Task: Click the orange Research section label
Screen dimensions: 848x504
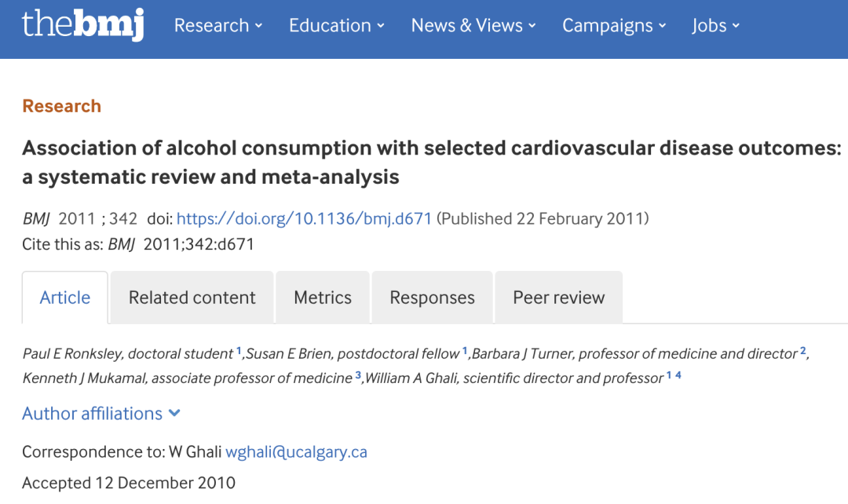Action: pyautogui.click(x=61, y=106)
